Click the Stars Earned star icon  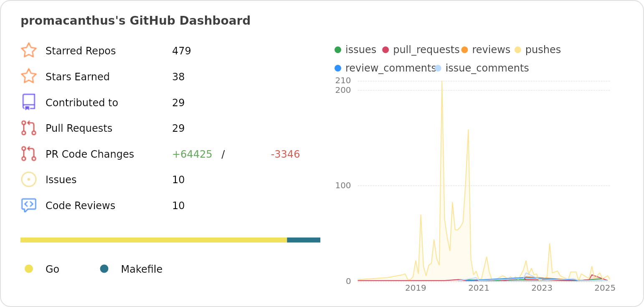point(29,77)
